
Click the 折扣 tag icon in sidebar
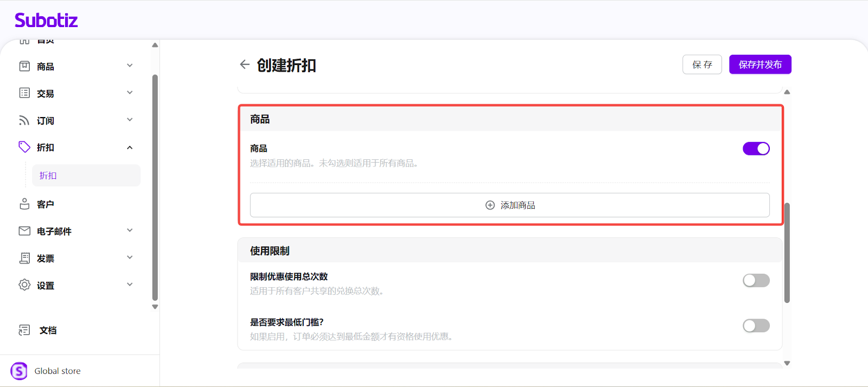tap(24, 147)
